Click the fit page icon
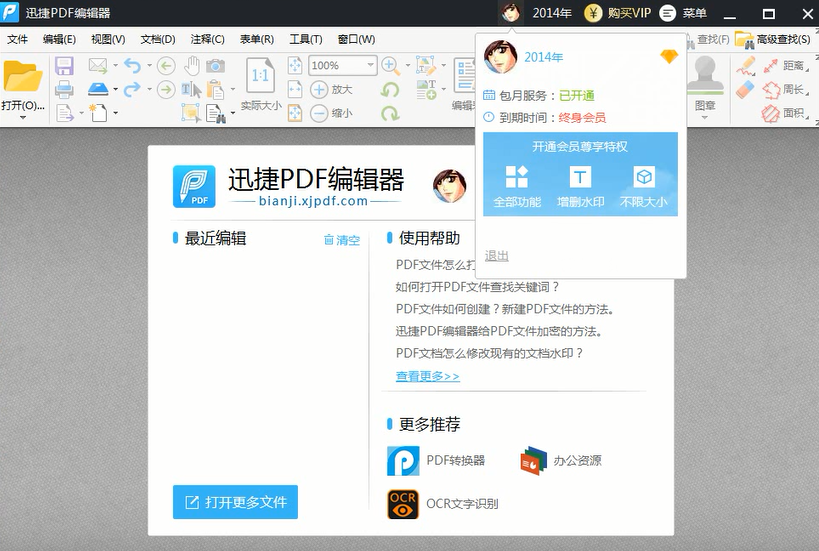The width and height of the screenshot is (819, 551). click(x=295, y=66)
